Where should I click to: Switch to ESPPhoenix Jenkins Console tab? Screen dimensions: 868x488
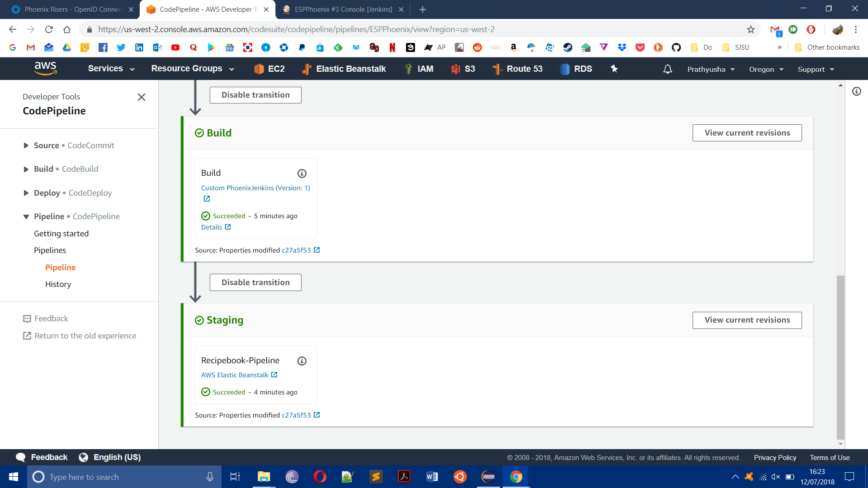343,9
